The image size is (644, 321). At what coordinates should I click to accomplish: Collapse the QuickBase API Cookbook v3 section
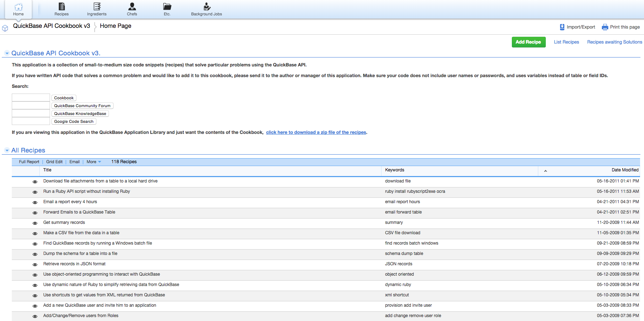pos(7,53)
